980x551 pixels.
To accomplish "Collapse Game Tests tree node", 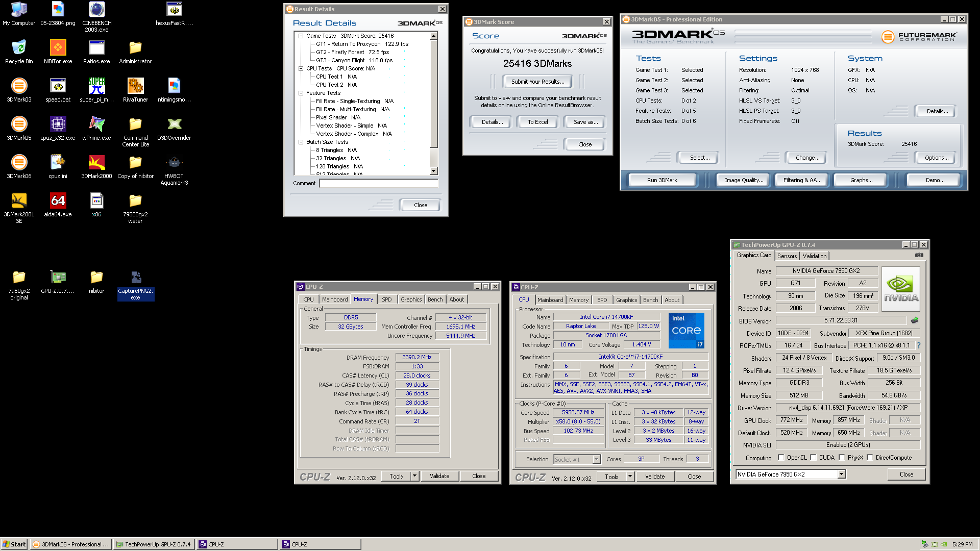I will pos(301,36).
